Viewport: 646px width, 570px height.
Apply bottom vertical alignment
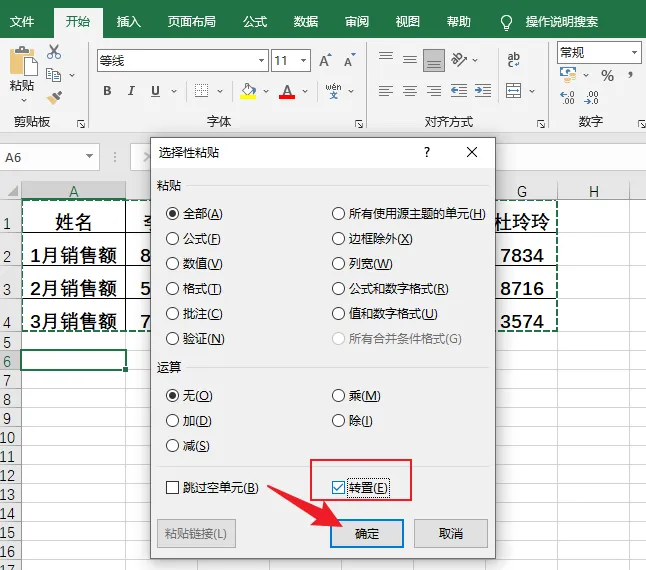coord(433,61)
